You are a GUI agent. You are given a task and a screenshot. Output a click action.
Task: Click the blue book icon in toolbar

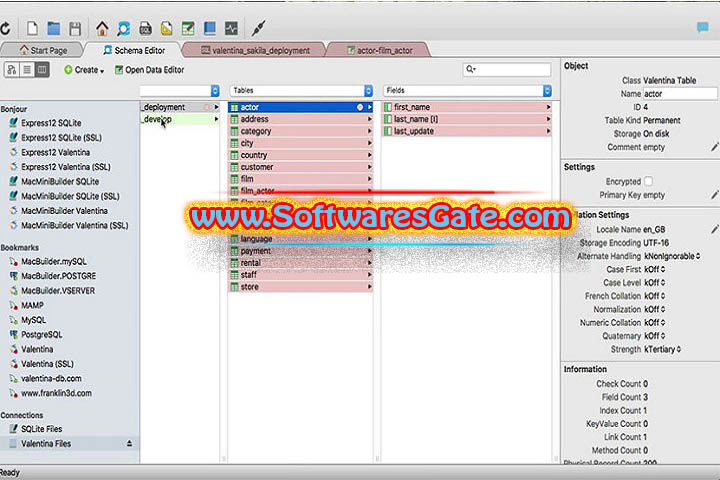tap(210, 28)
